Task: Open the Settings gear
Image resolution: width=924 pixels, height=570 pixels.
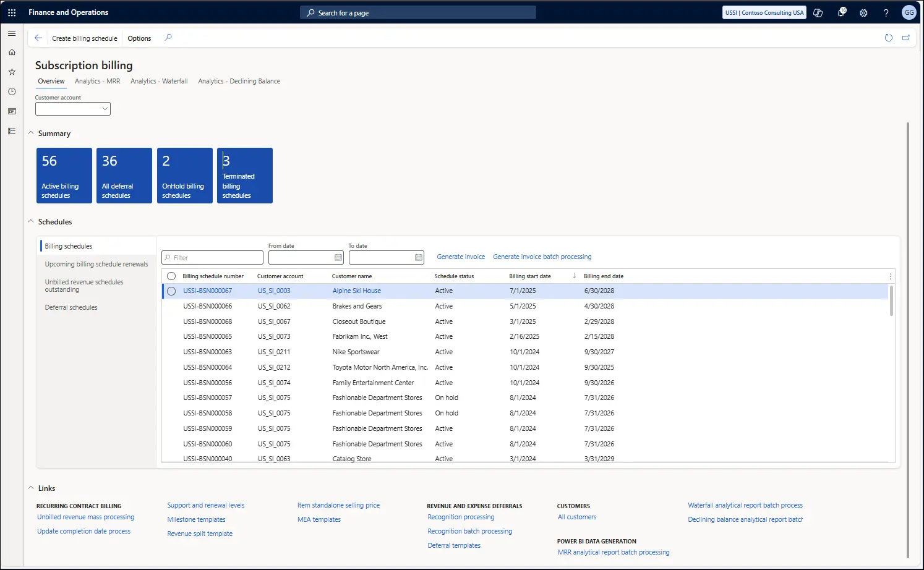Action: (863, 12)
